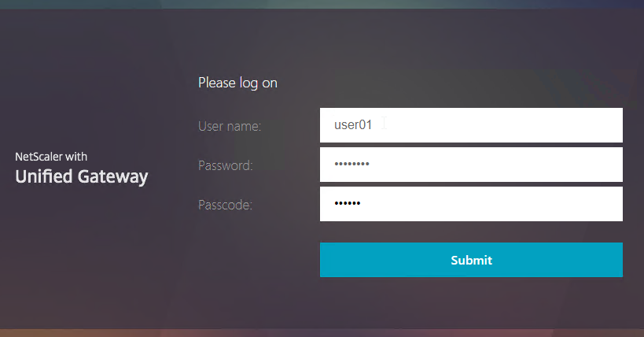Click the dark background below the Submit button

pyautogui.click(x=471, y=302)
